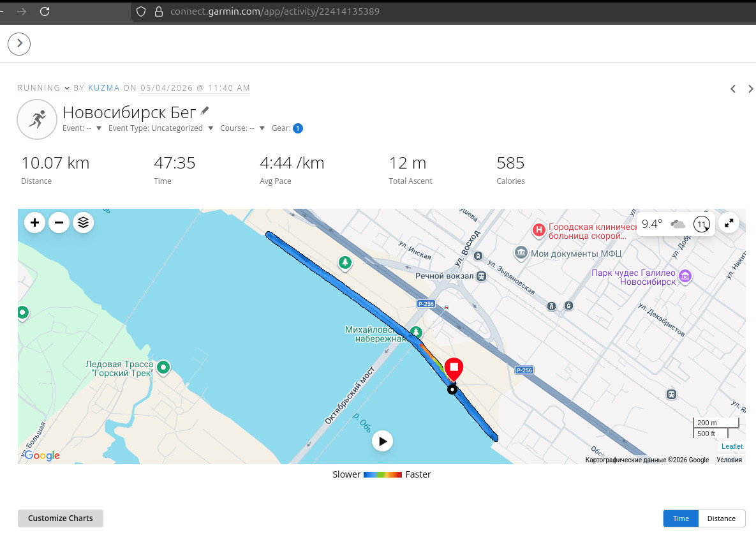The height and width of the screenshot is (544, 756).
Task: Reload the page in the browser
Action: click(45, 11)
